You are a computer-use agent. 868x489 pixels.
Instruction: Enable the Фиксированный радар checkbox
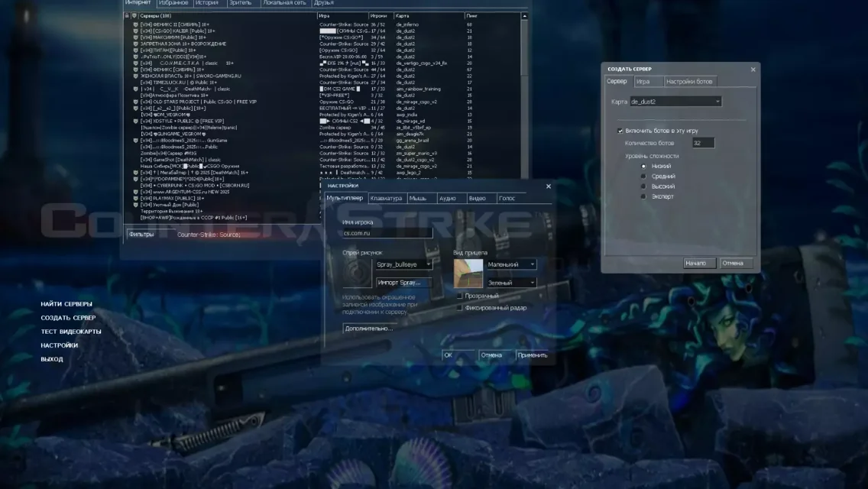(x=459, y=308)
